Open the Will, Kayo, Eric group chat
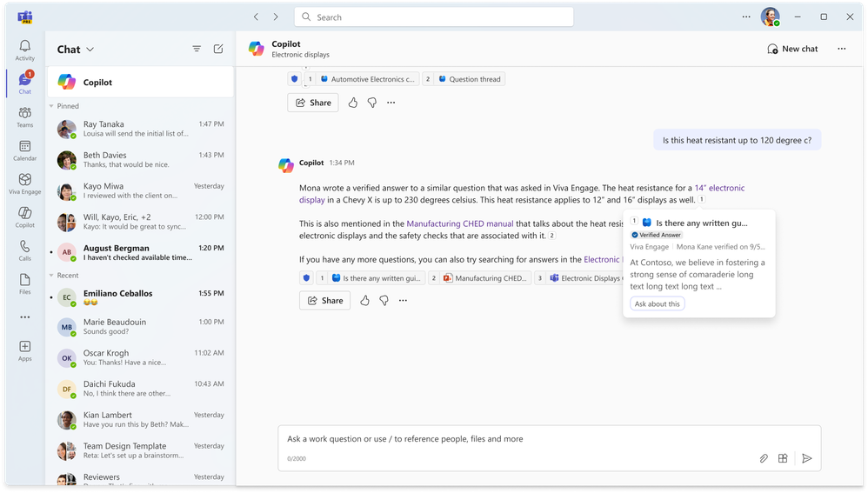 click(x=141, y=222)
